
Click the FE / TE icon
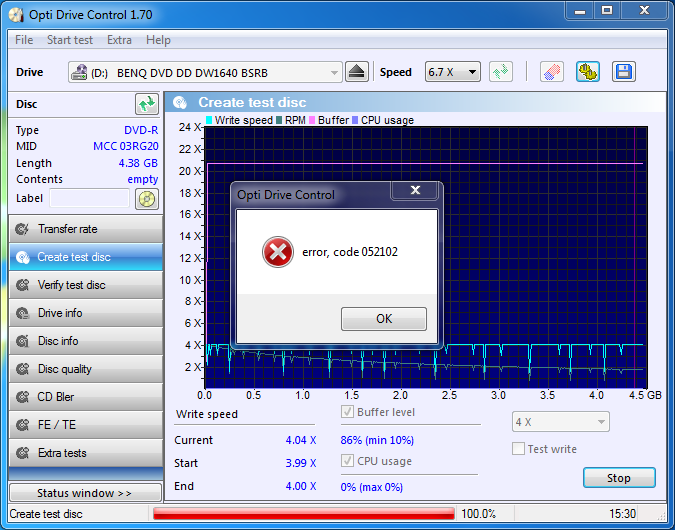[22, 425]
